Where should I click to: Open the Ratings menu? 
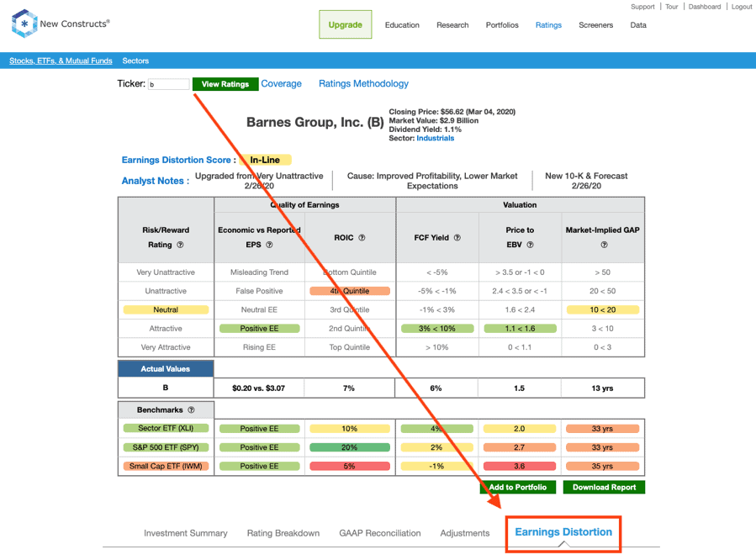pyautogui.click(x=548, y=25)
